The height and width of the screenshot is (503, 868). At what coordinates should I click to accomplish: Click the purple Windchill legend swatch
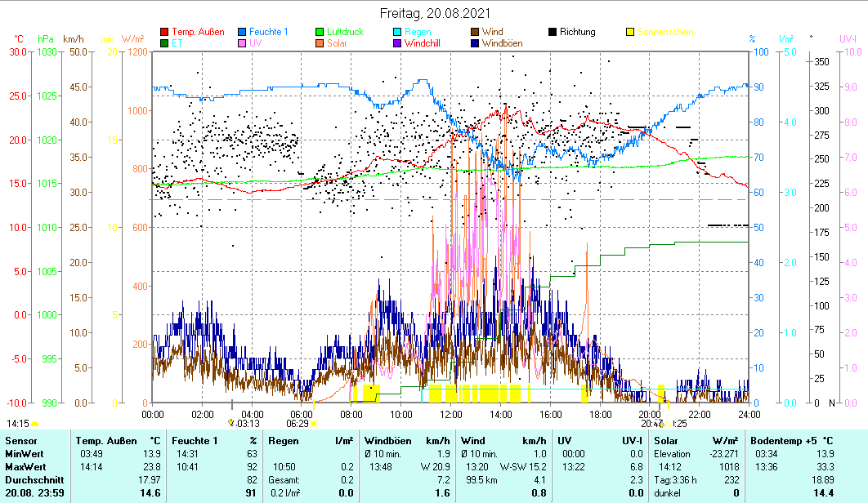(x=397, y=43)
